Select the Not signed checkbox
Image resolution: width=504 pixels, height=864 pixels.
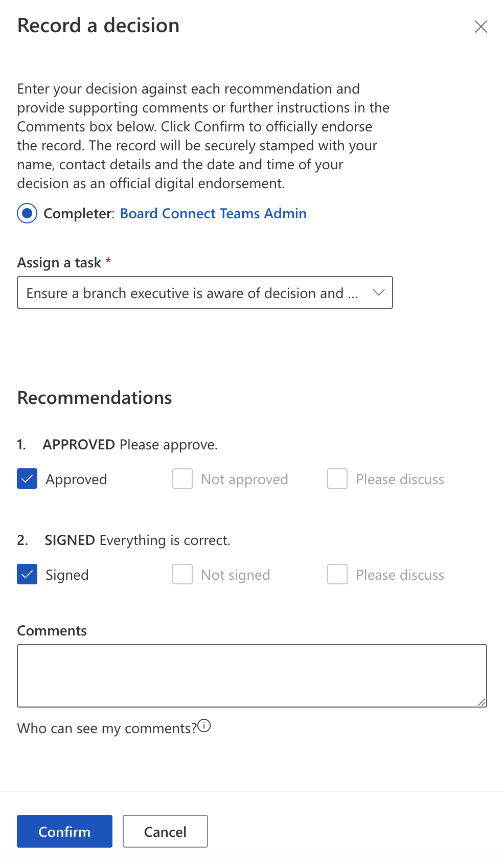[x=182, y=575]
